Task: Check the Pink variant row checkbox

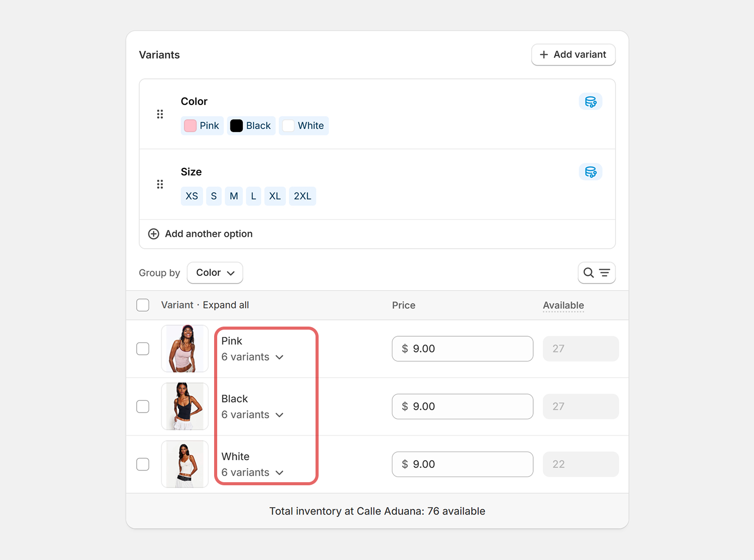Action: pos(143,349)
